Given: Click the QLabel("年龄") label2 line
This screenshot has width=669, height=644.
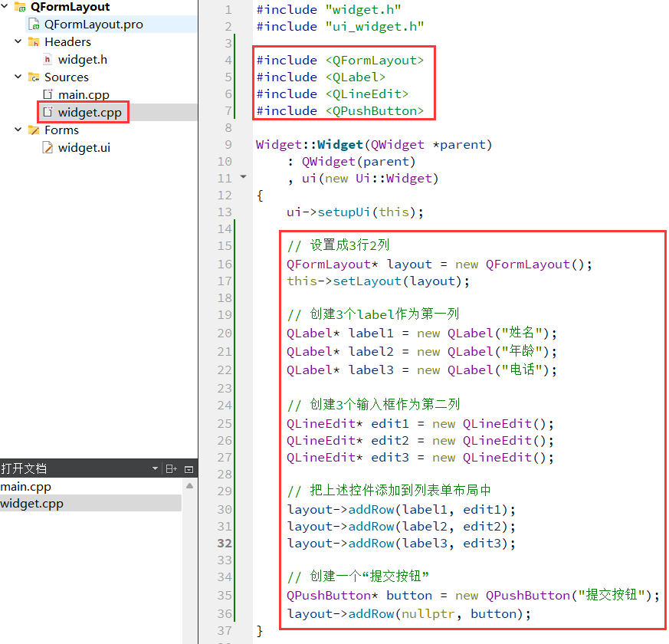Looking at the screenshot, I should click(421, 351).
